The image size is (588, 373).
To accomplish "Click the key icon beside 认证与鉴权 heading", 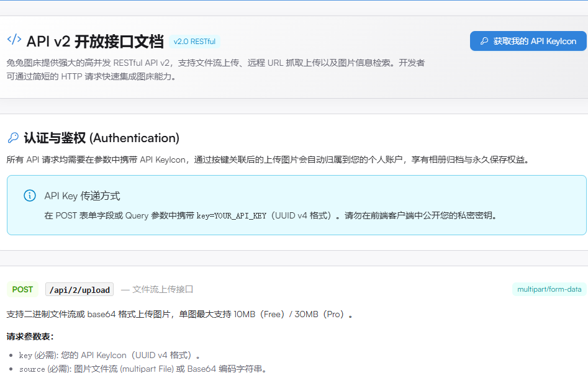I will point(13,138).
